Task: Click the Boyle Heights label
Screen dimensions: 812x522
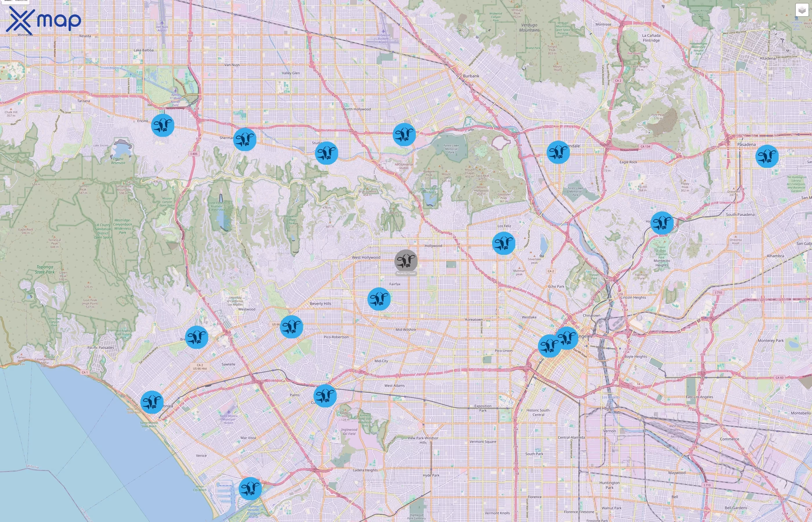Action: point(635,357)
